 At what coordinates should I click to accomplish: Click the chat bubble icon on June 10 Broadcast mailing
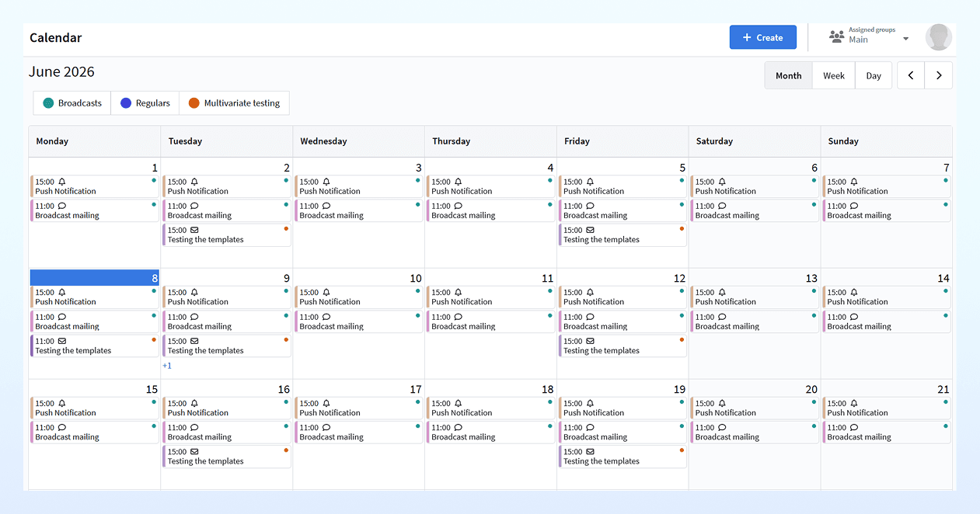(326, 318)
